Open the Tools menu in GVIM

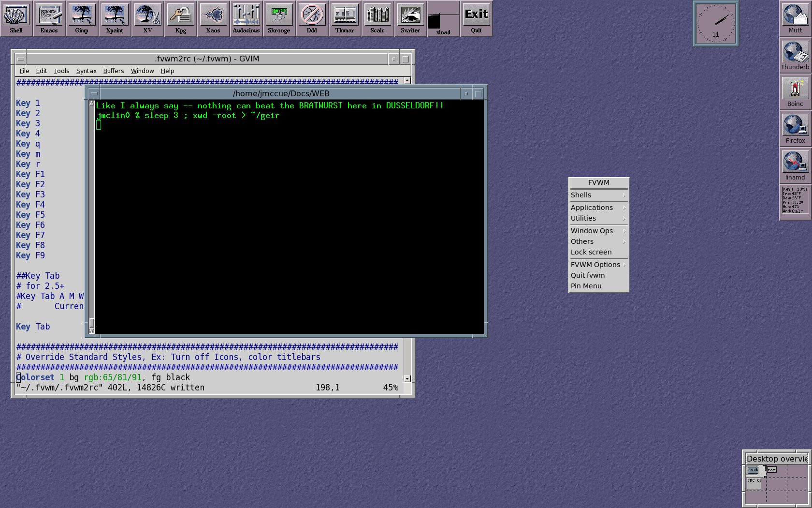pos(61,71)
